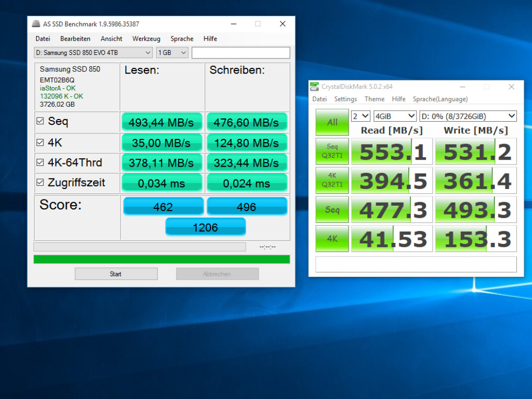Click the empty comment field at CrystalDiskMark bottom
Viewport: 532px width, 399px height.
[416, 264]
